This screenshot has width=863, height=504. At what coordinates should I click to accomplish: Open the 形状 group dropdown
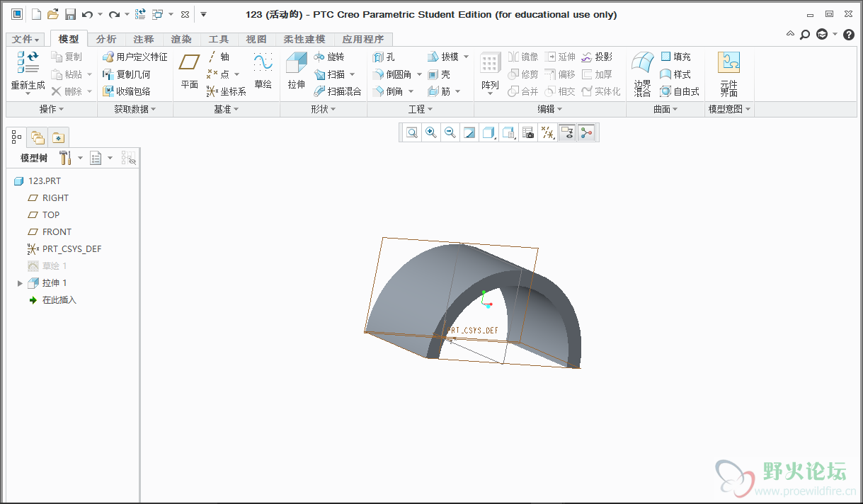(324, 109)
